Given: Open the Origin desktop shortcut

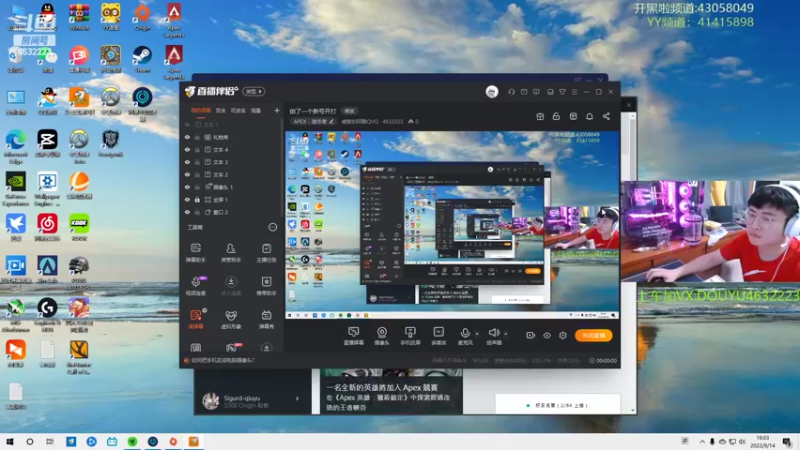Looking at the screenshot, I should pos(142,17).
